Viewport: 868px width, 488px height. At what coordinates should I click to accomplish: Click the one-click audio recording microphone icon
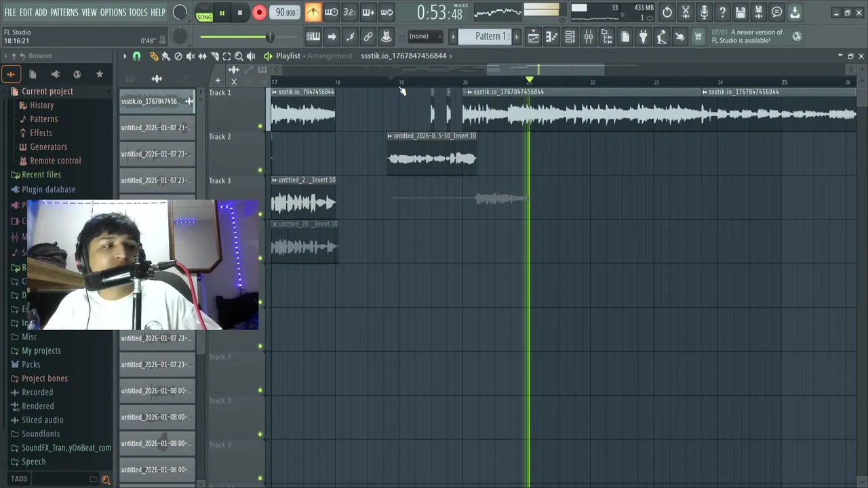[x=704, y=12]
